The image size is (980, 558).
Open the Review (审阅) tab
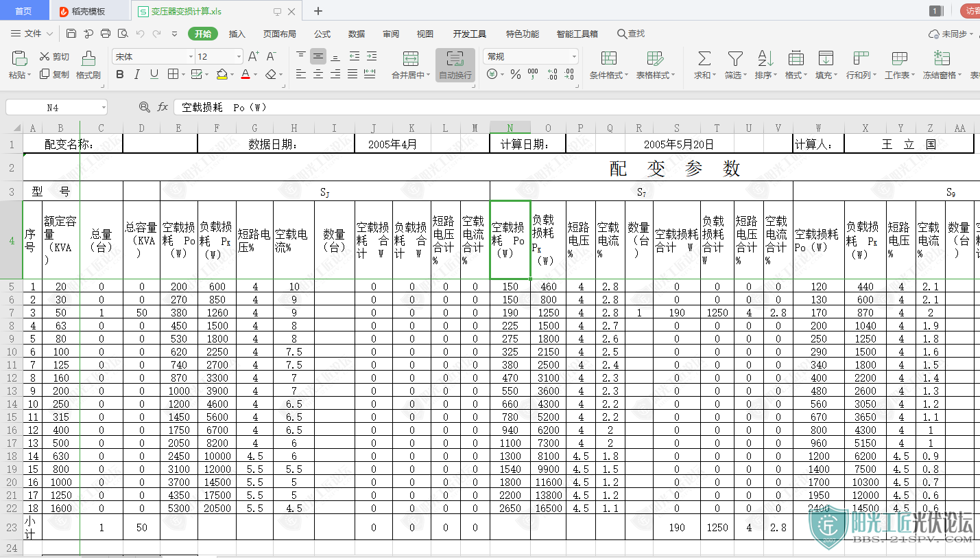click(391, 34)
